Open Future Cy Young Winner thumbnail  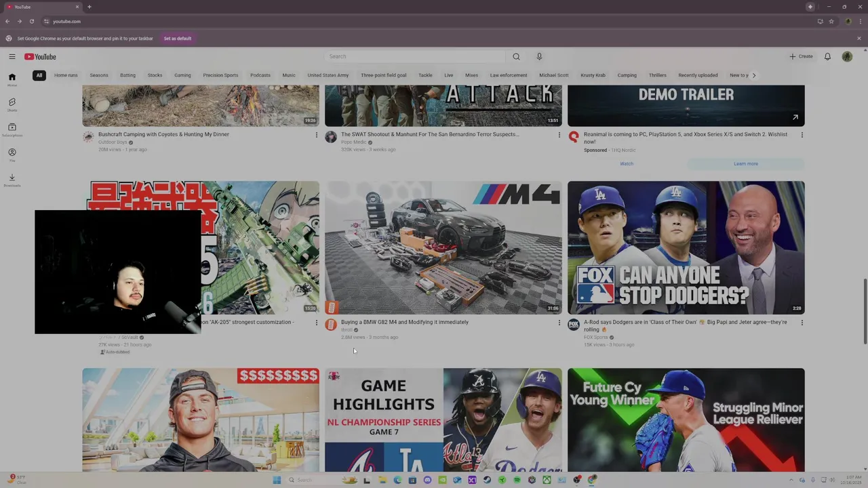click(686, 420)
